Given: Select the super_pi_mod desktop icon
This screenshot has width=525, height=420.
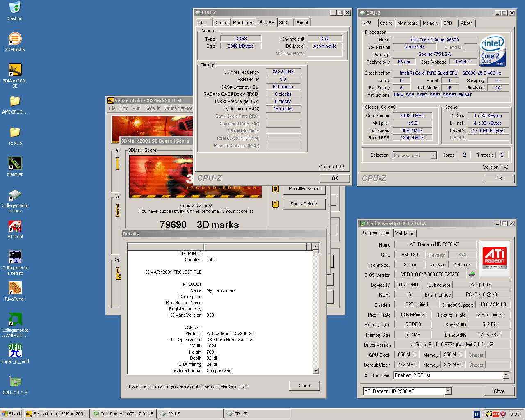Looking at the screenshot, I should (x=15, y=354).
